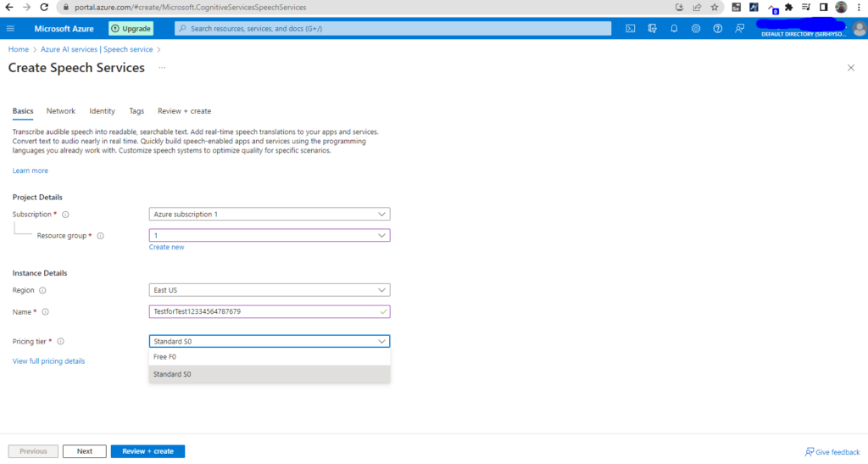Screen dimensions: 868x464
Task: Switch to the Network tab
Action: [x=61, y=111]
